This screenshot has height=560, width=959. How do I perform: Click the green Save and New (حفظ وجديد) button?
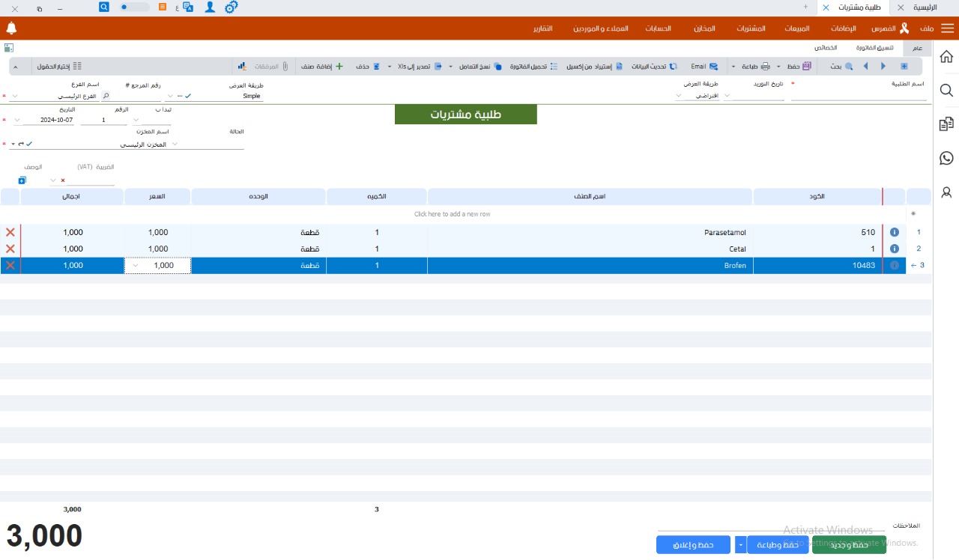849,544
